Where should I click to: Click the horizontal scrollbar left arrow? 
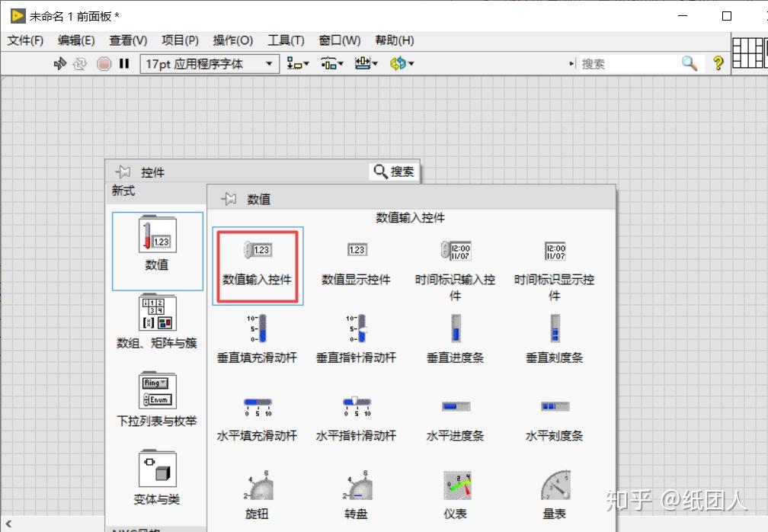8,524
